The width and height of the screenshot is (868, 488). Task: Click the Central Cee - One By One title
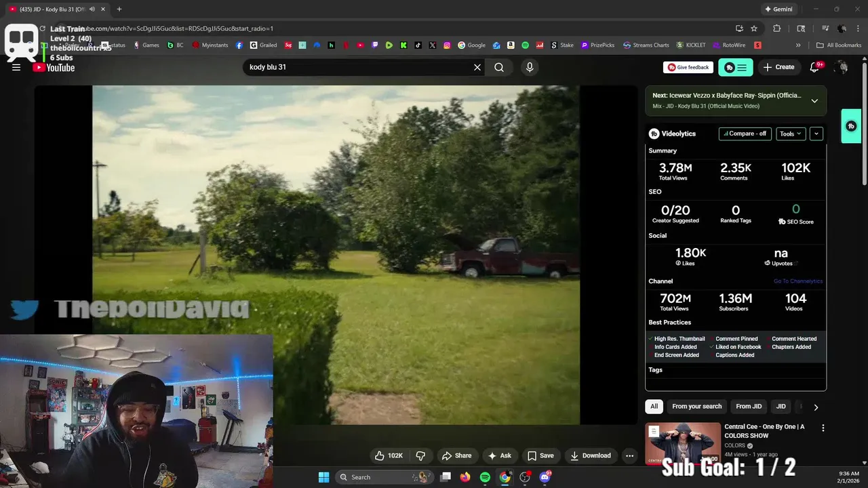tap(764, 430)
